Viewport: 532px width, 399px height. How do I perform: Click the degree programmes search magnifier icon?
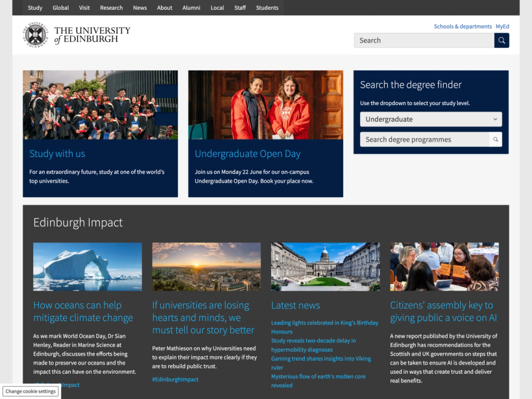pyautogui.click(x=496, y=139)
